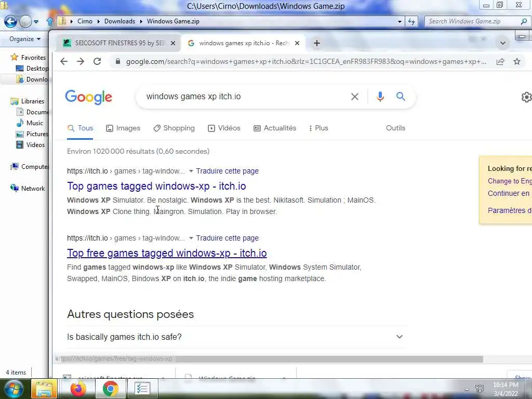Open Top games tagged windows-xp link
Image resolution: width=532 pixels, height=399 pixels.
156,186
